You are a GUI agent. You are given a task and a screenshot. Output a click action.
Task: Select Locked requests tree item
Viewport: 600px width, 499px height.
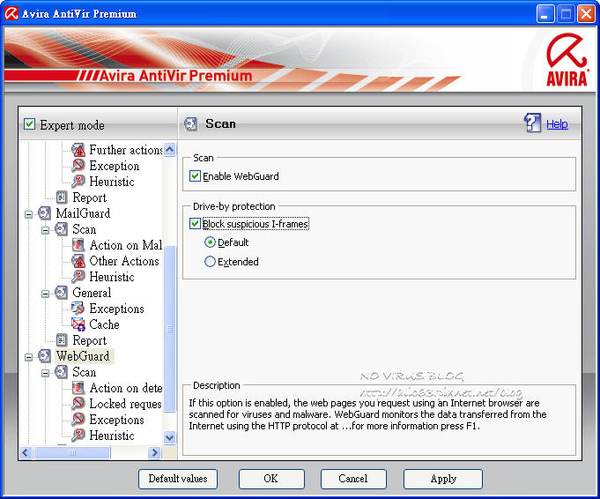tap(125, 404)
